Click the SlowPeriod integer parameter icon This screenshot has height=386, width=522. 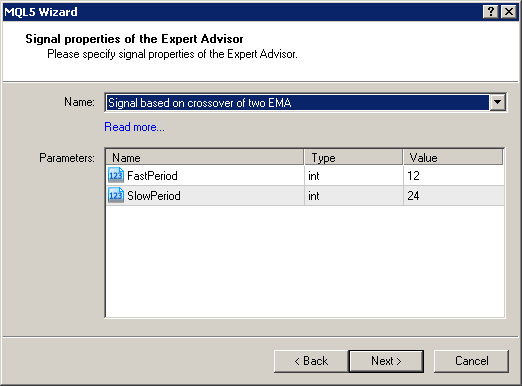click(116, 195)
